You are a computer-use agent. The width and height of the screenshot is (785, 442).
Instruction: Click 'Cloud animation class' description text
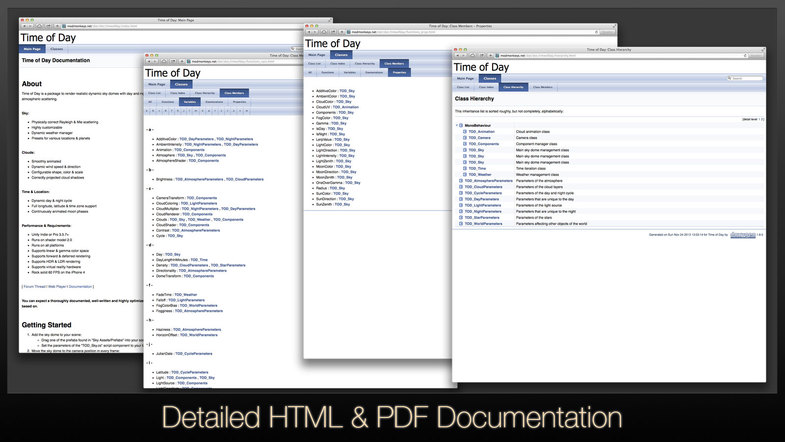pyautogui.click(x=533, y=132)
